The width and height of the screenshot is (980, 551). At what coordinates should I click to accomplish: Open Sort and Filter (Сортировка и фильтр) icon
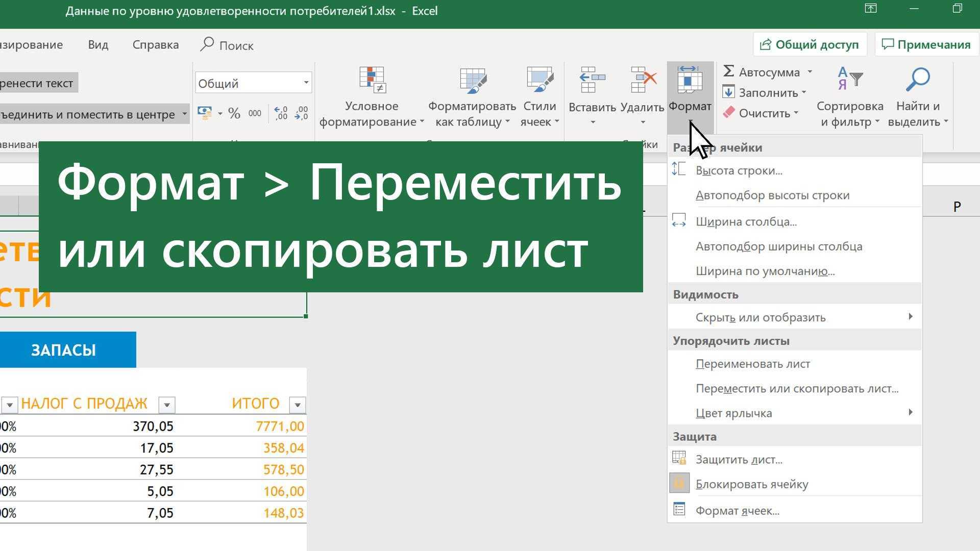click(850, 79)
